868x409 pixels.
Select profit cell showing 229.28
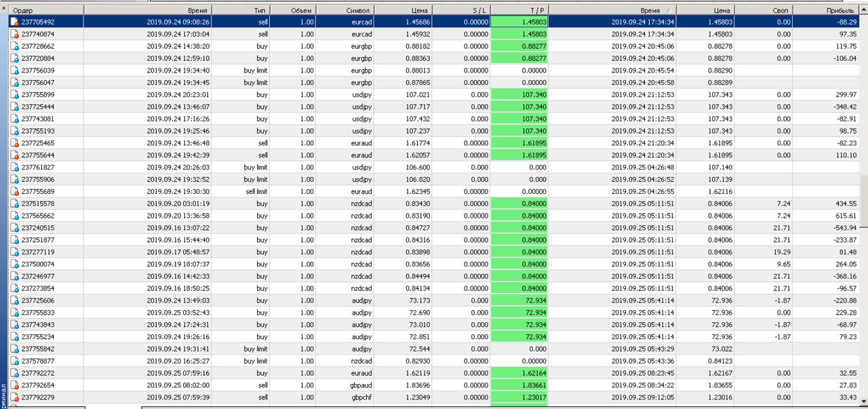826,313
